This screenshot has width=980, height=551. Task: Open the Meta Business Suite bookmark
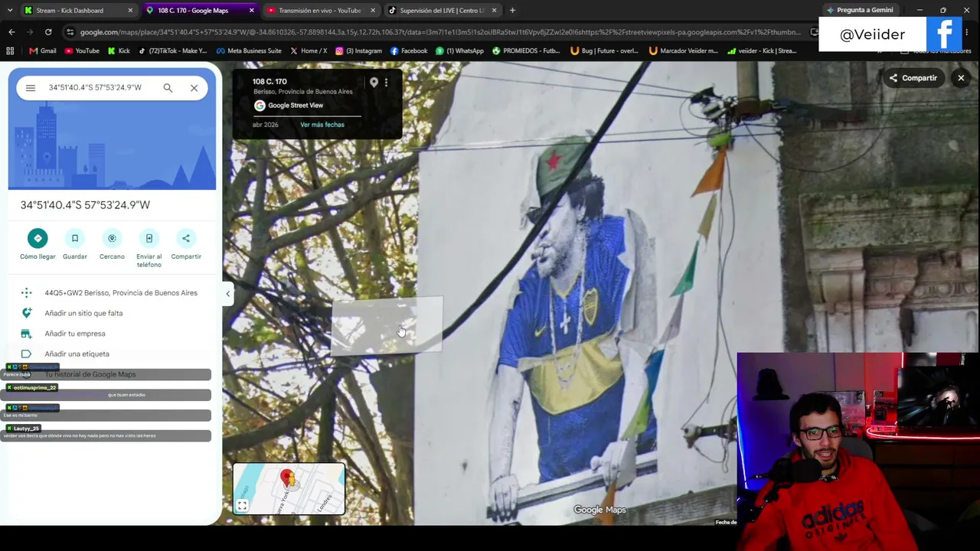tap(249, 51)
